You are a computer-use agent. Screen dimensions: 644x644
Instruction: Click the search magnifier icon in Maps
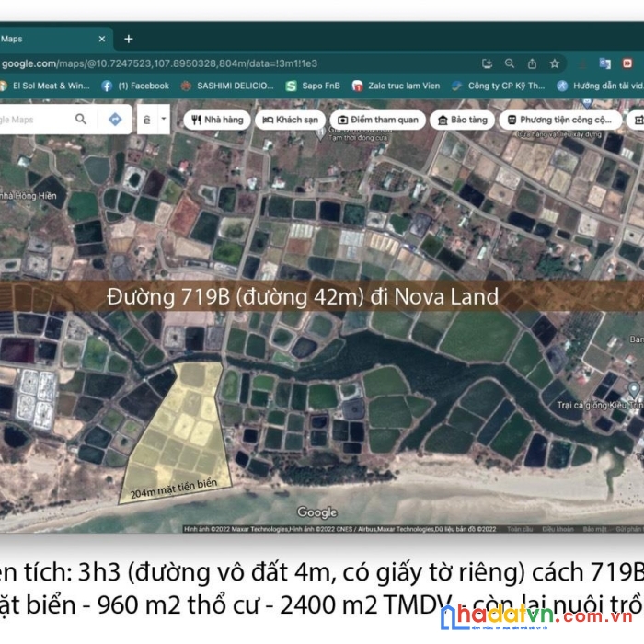click(81, 120)
